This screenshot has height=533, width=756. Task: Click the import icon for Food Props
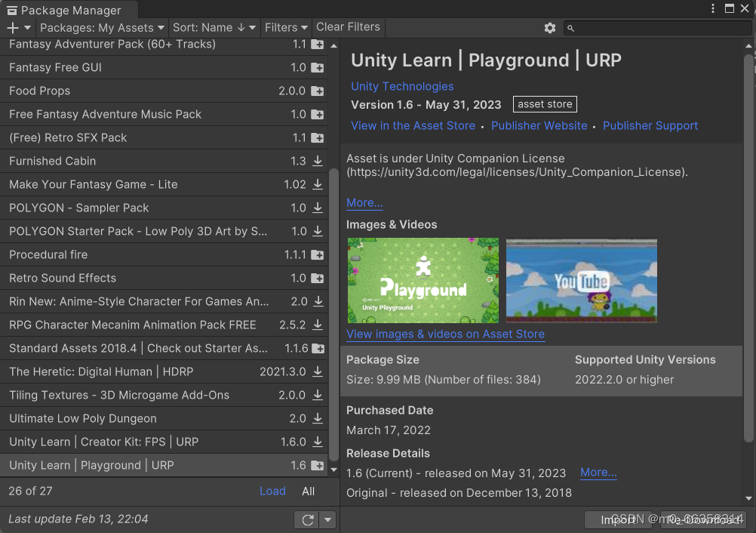[x=317, y=91]
